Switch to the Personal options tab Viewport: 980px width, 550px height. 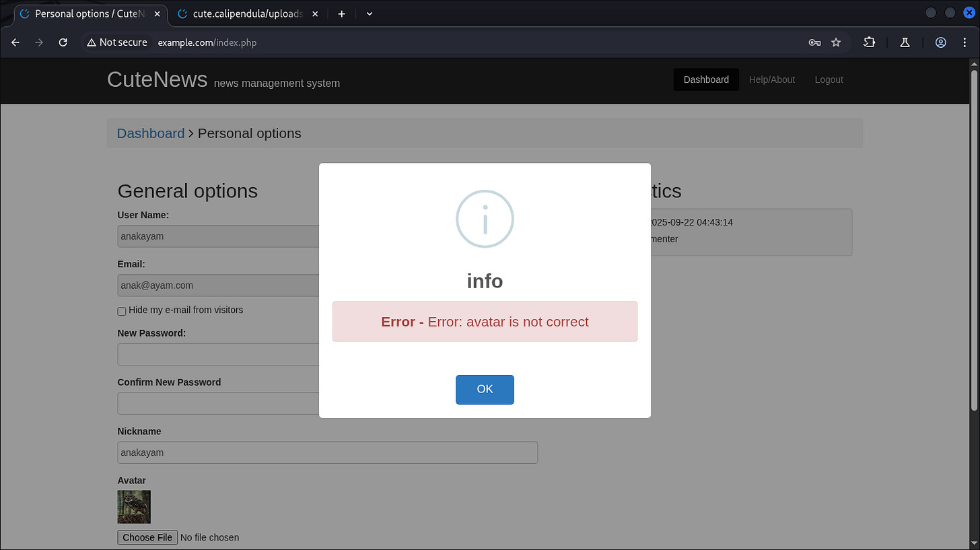tap(89, 13)
